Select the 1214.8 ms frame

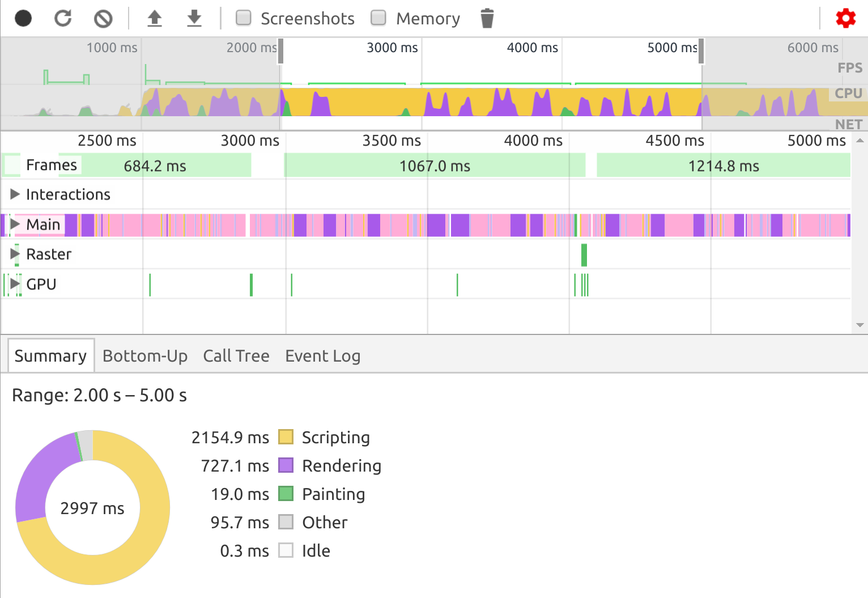coord(724,166)
